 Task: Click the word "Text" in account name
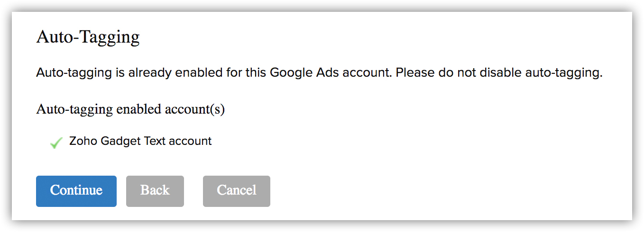tap(154, 141)
